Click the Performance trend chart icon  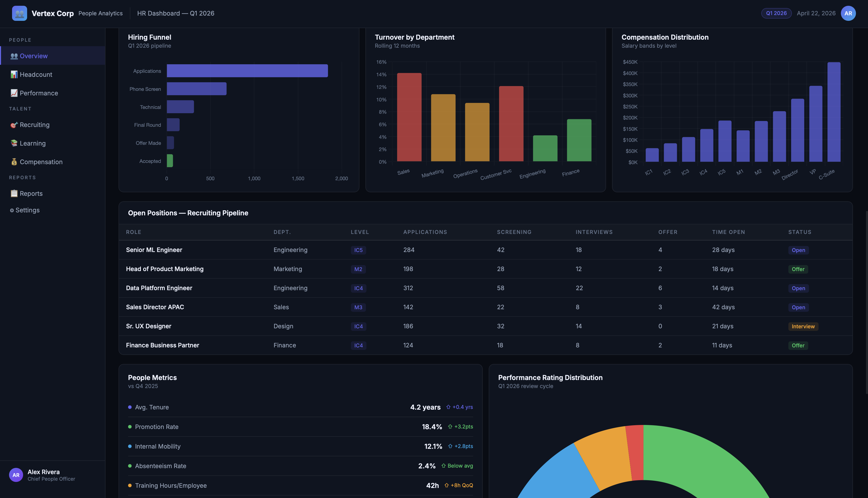pos(14,93)
